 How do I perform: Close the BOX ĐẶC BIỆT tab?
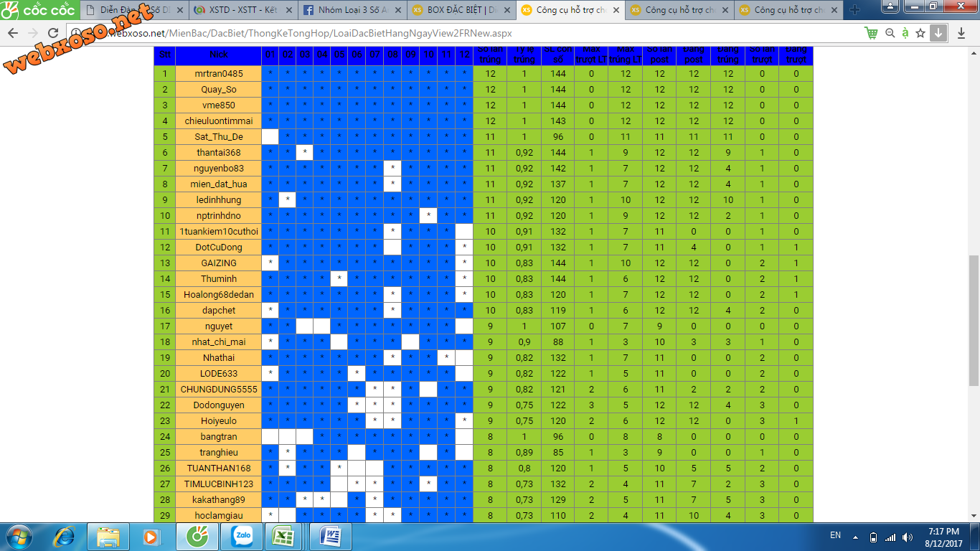(506, 10)
